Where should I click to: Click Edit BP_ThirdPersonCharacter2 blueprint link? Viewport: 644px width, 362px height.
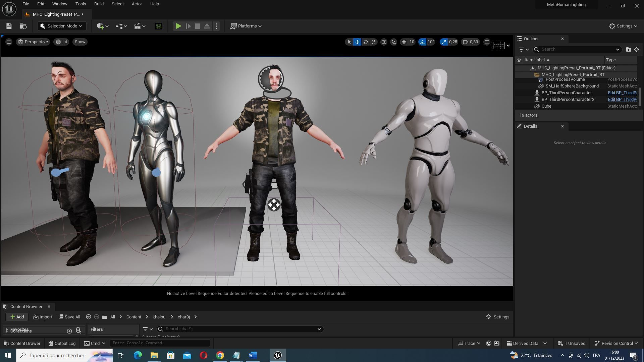pos(622,100)
